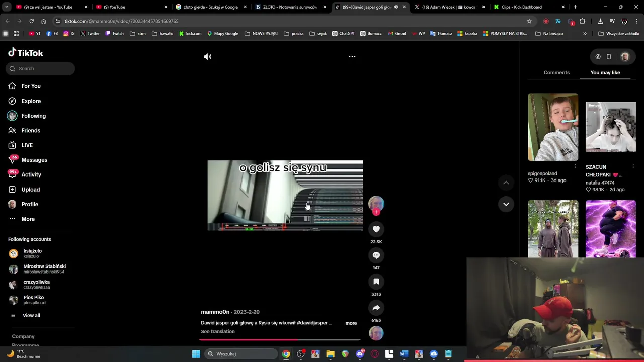
Task: Switch to the Clips - Kick Dashboard tab
Action: (x=528, y=7)
